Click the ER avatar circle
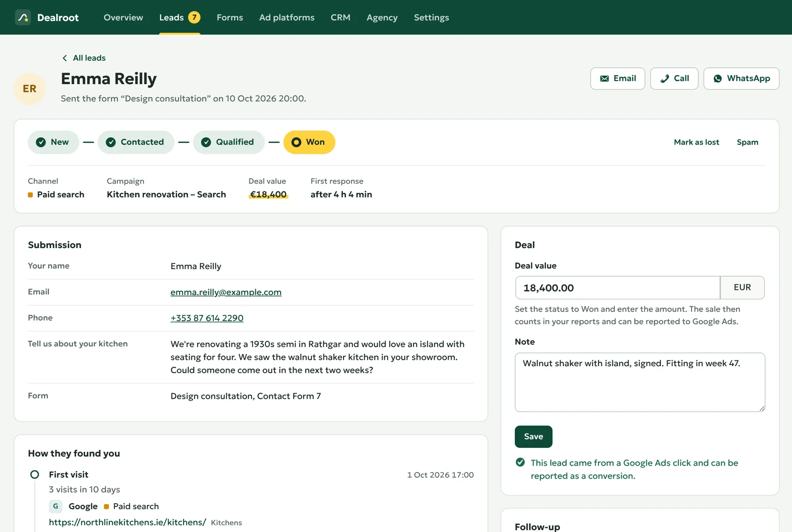Image resolution: width=792 pixels, height=532 pixels. [x=30, y=89]
